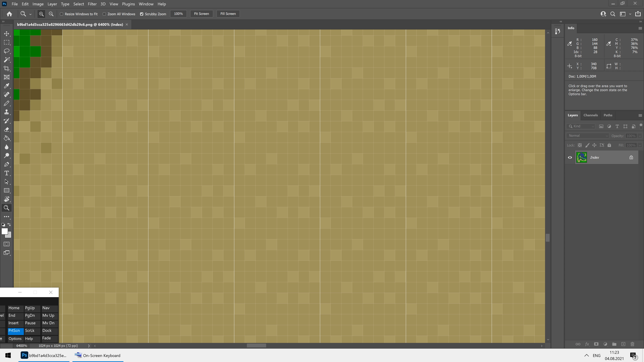Hide the Index layer visibility eye
This screenshot has width=644, height=362.
pyautogui.click(x=570, y=157)
